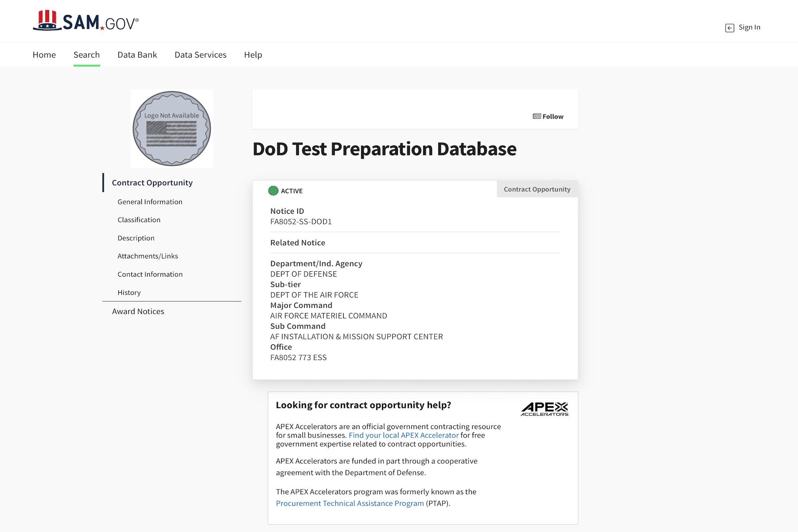Click the SAM.GOV logo
798x532 pixels.
pyautogui.click(x=86, y=21)
